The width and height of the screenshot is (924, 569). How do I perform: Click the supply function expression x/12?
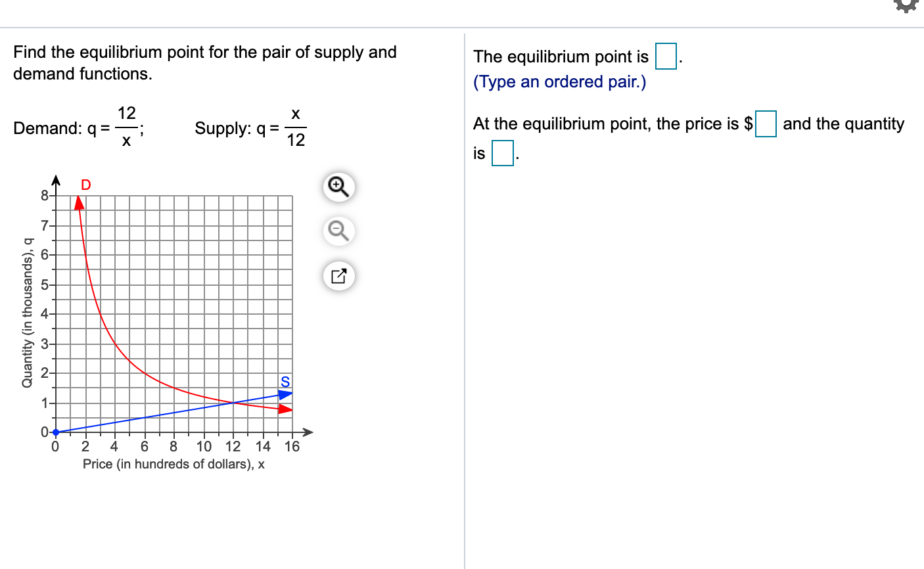(x=296, y=127)
